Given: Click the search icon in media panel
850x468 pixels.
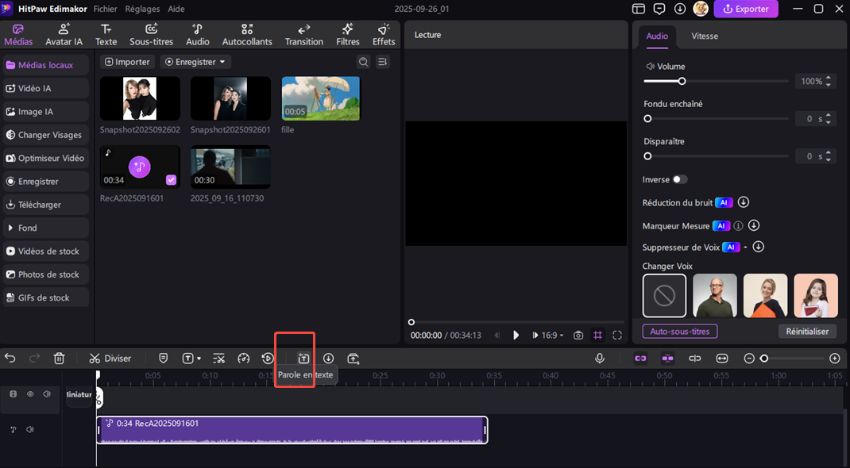Looking at the screenshot, I should (363, 62).
